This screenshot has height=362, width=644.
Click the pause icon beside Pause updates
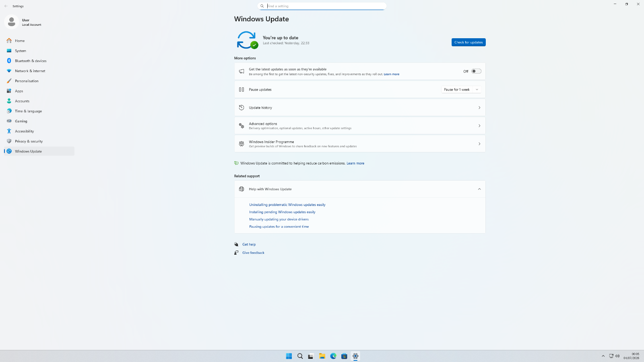pyautogui.click(x=242, y=90)
